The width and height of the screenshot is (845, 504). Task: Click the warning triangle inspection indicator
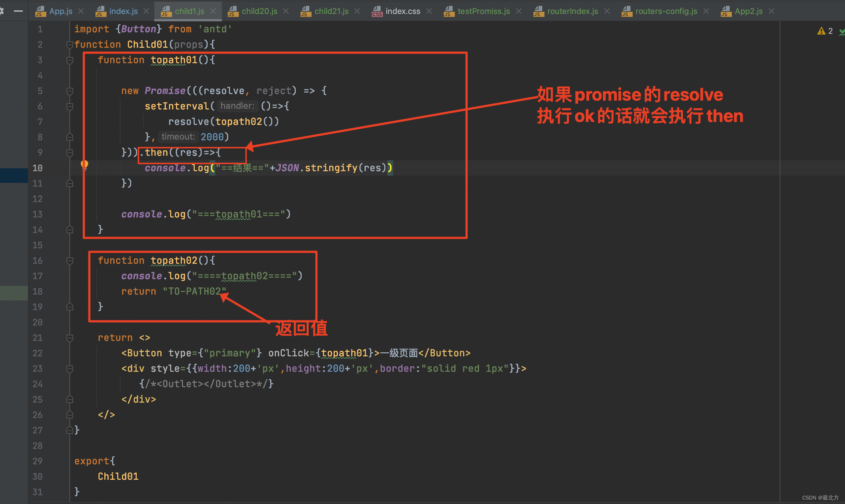coord(821,31)
